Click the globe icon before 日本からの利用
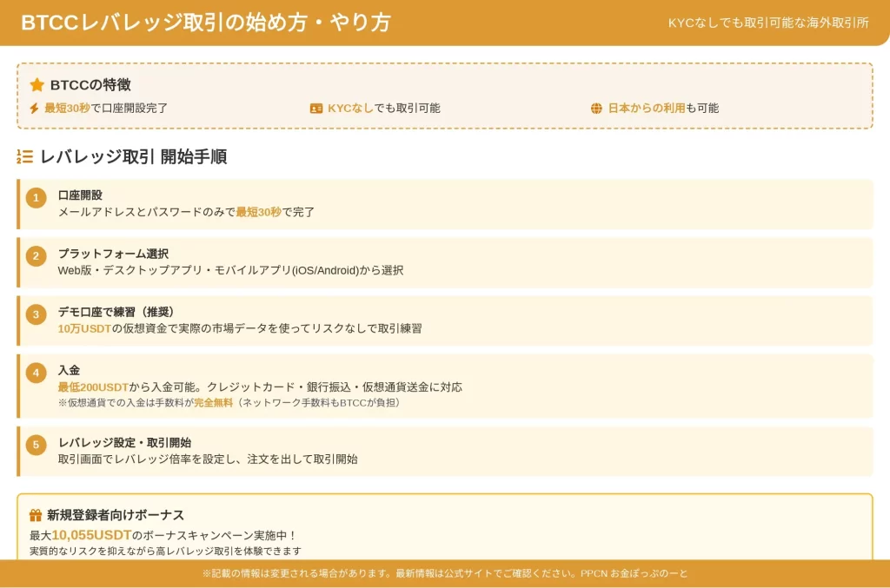The height and width of the screenshot is (588, 890). point(596,109)
